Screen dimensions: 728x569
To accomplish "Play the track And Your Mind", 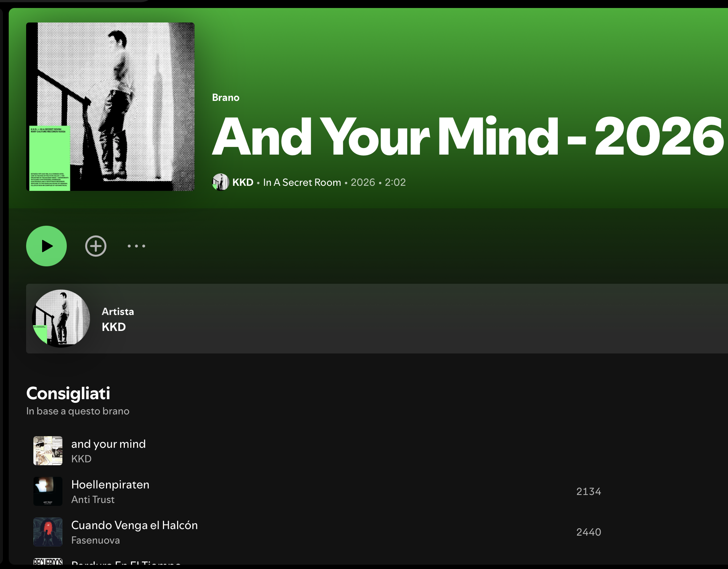I will coord(46,246).
